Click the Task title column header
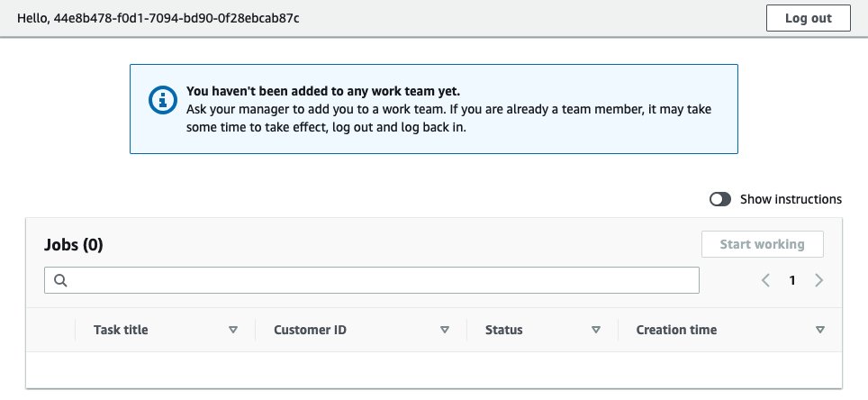 121,330
